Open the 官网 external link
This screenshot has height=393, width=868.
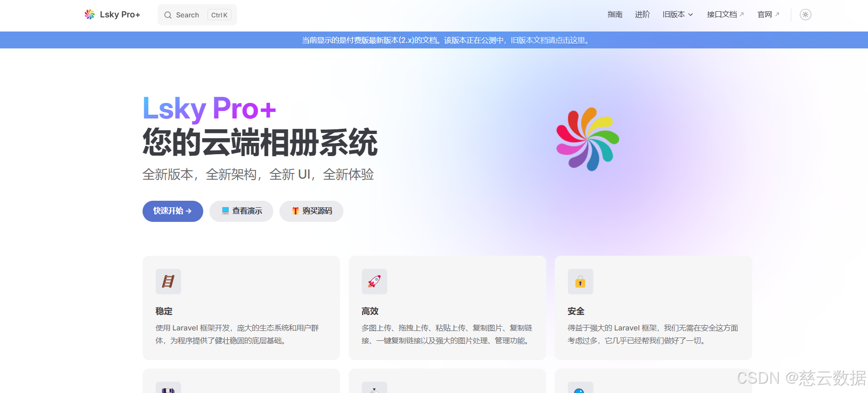tap(768, 15)
